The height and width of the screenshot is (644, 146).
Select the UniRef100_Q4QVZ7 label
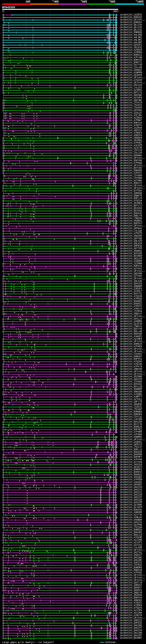pos(131,555)
